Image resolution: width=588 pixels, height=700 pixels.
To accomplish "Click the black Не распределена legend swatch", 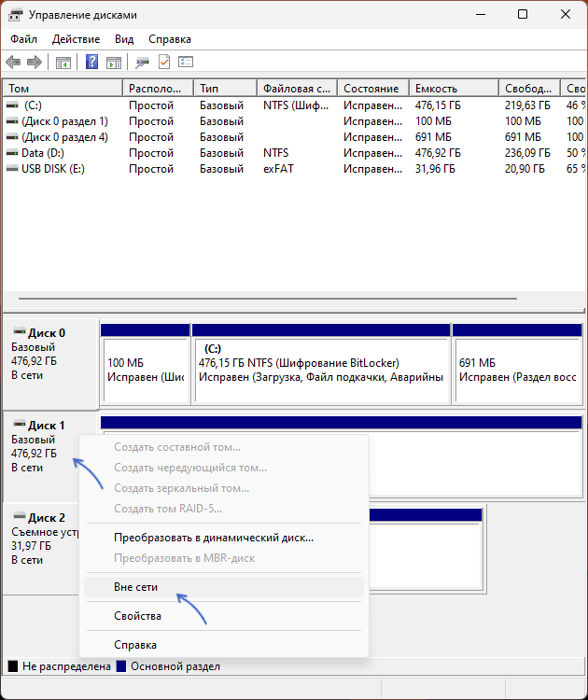I will coord(13,666).
